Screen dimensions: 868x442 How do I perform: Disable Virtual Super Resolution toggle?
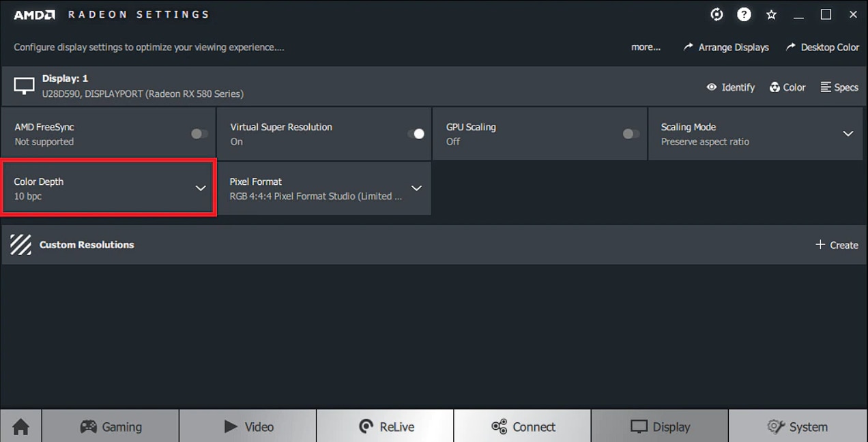point(416,134)
